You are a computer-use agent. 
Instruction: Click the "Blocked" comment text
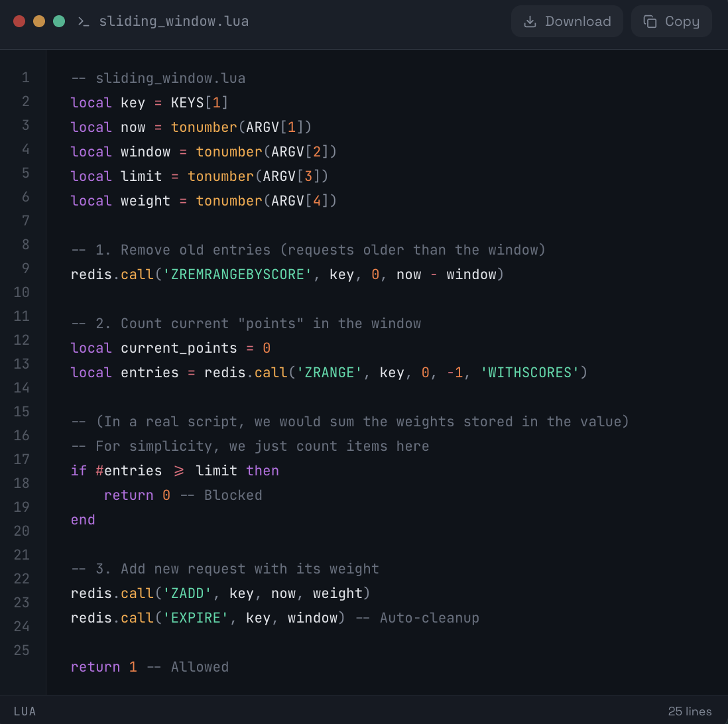point(233,495)
